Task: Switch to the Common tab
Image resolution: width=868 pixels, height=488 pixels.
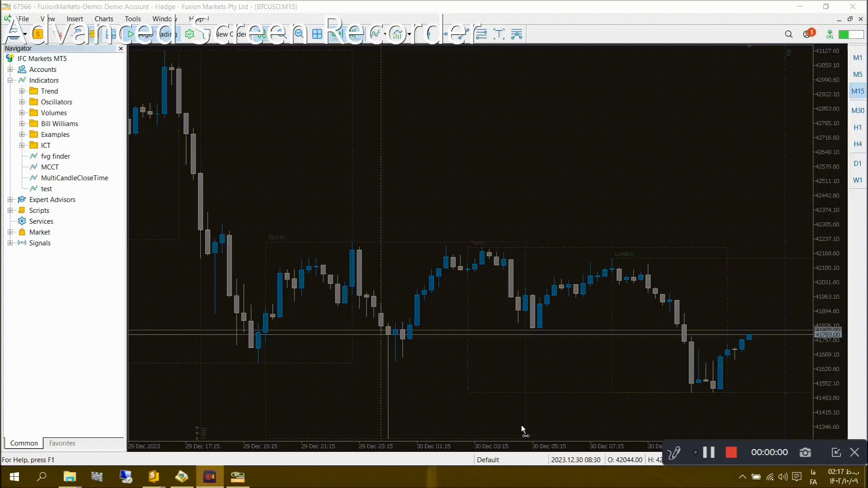Action: coord(24,443)
